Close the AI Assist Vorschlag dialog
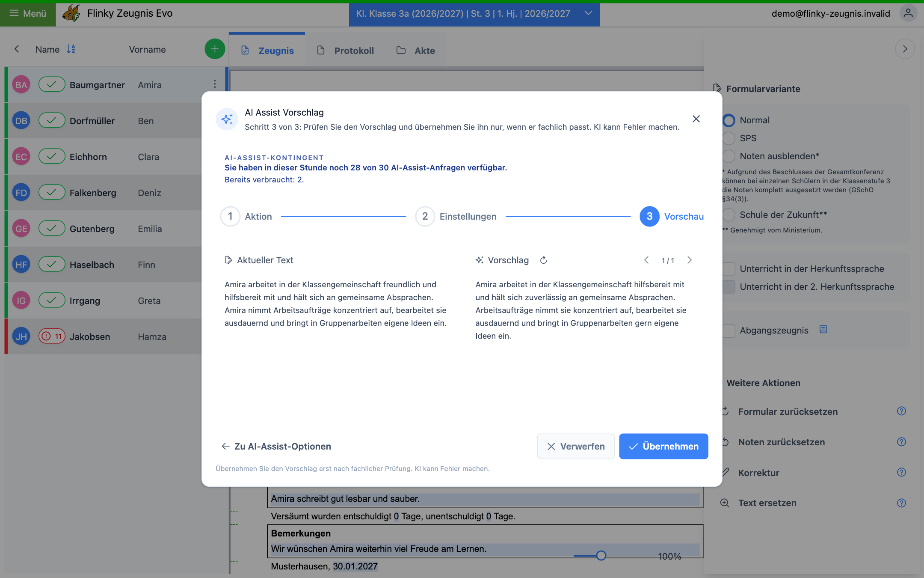This screenshot has width=924, height=578. pos(696,119)
